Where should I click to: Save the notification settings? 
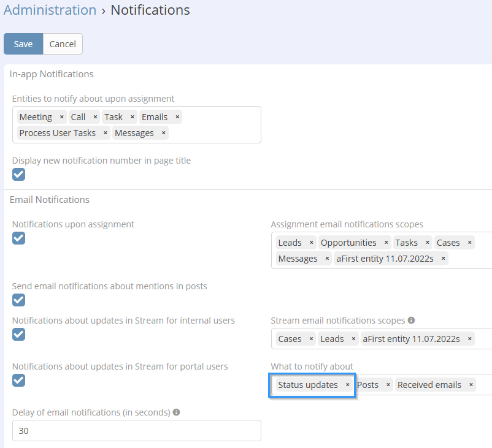click(x=23, y=44)
